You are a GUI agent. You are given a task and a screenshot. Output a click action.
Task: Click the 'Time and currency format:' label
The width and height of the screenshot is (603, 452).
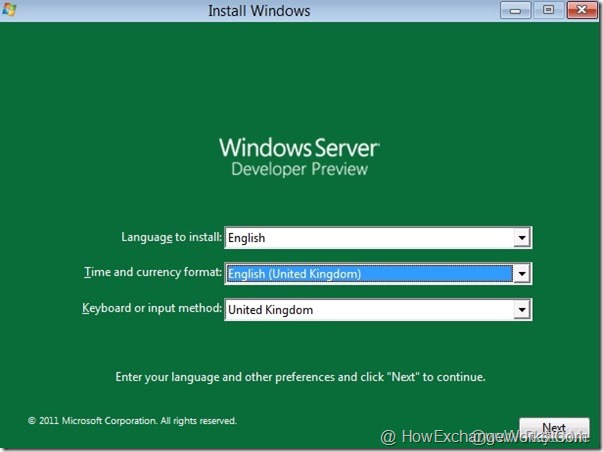153,272
